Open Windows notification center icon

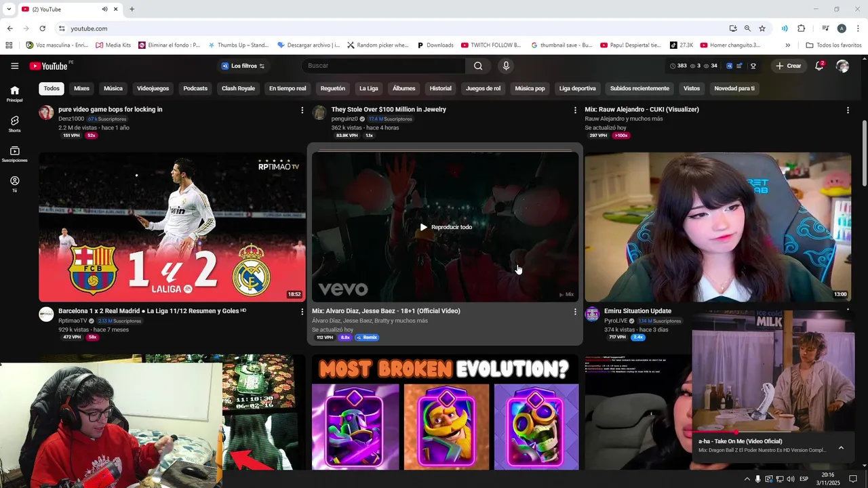(853, 479)
